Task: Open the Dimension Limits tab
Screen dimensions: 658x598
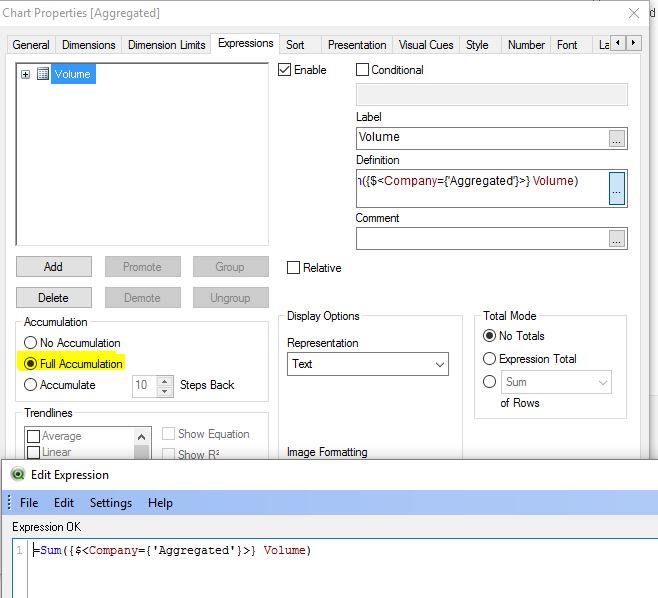Action: (167, 44)
